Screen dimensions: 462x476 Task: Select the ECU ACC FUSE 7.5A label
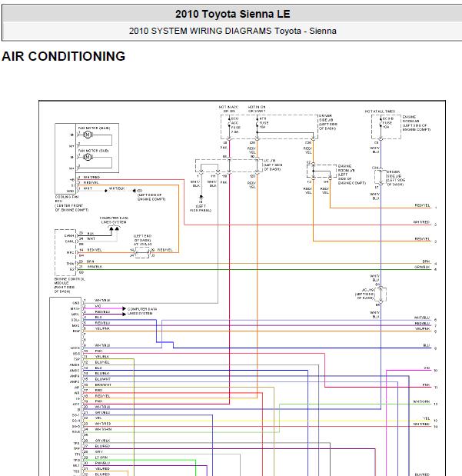pos(236,125)
